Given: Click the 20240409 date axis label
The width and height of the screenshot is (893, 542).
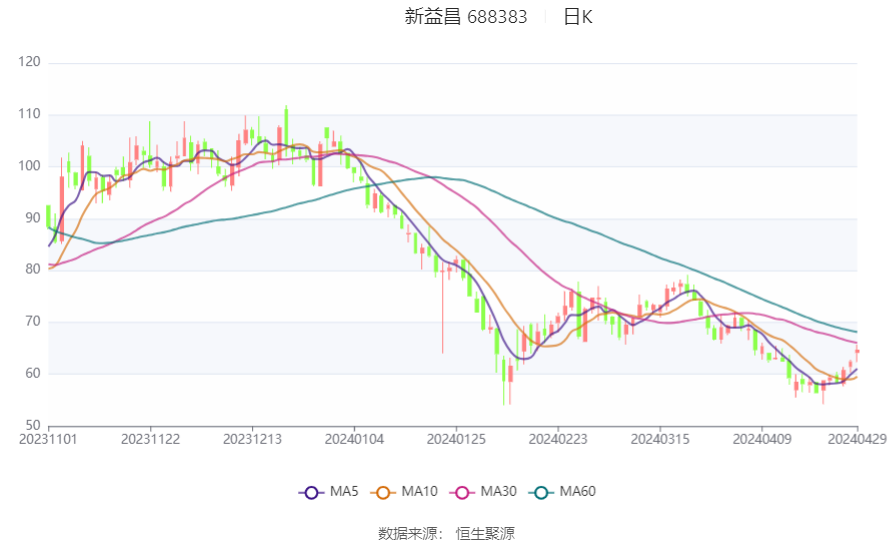Looking at the screenshot, I should click(762, 440).
